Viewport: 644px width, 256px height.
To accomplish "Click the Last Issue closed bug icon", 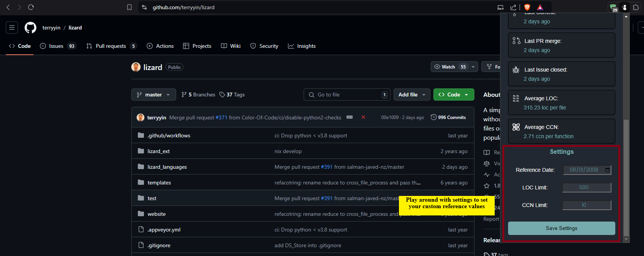I will coord(516,70).
